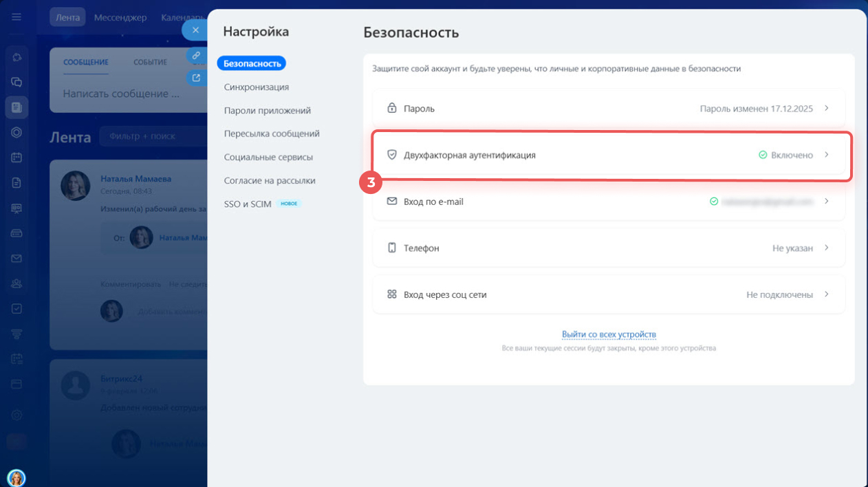This screenshot has width=868, height=487.
Task: Click the copy link icon beside settings panel
Action: click(196, 56)
